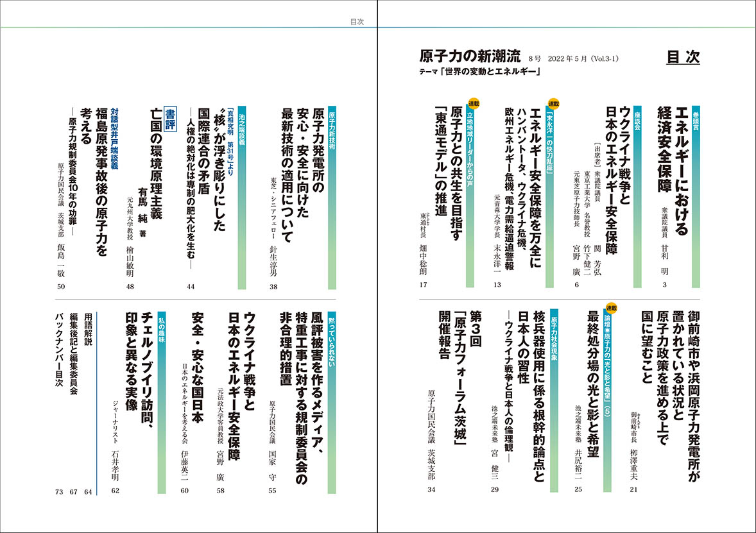Click the author name "井尻裕二"
756x533 pixels.
[x=579, y=464]
